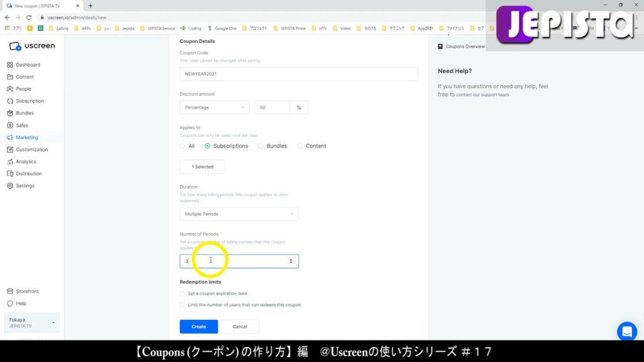Image resolution: width=644 pixels, height=362 pixels.
Task: Open the Distribution section
Action: pos(24,173)
